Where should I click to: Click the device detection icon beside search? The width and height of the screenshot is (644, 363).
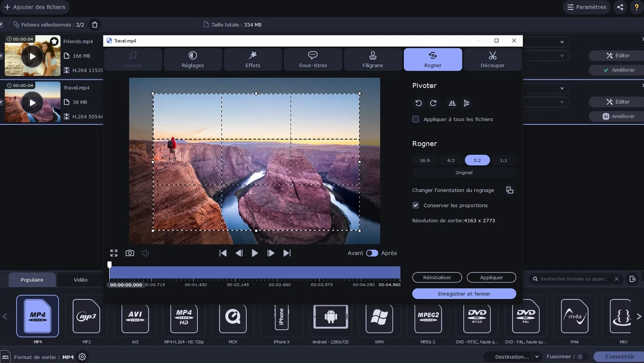[x=633, y=279]
